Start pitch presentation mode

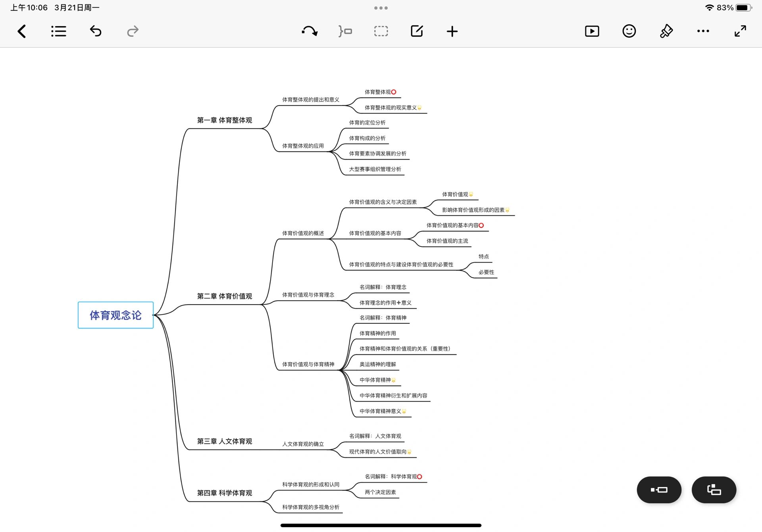click(592, 31)
